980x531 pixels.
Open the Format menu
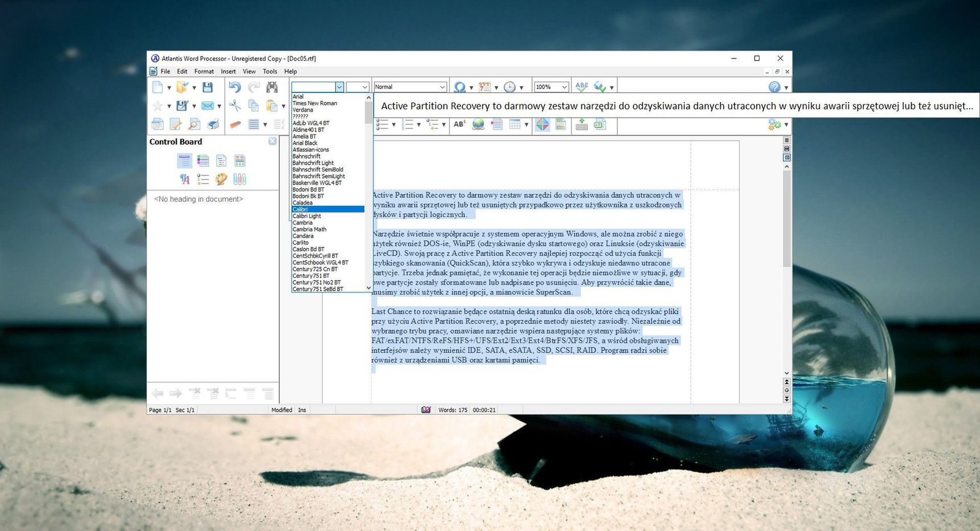(204, 72)
